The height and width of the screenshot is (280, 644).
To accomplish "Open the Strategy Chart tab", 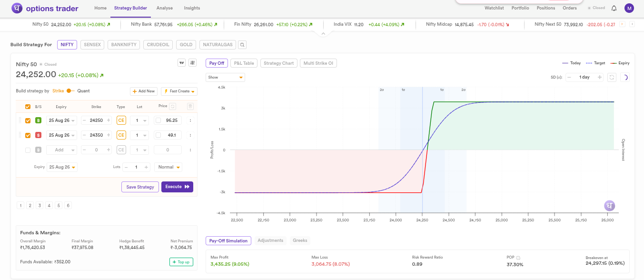I will [x=279, y=63].
